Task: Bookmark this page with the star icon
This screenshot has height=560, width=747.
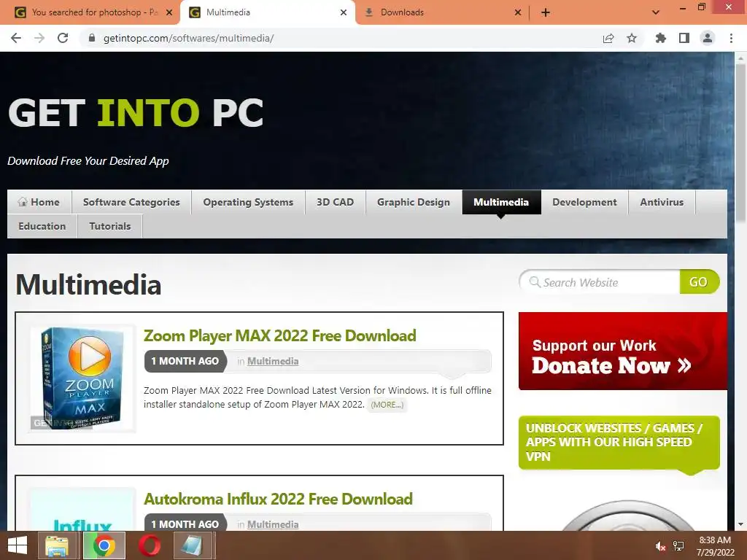Action: [632, 38]
